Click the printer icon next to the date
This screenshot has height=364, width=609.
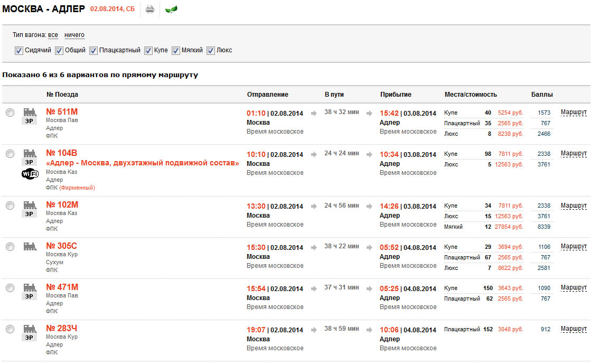pos(150,9)
